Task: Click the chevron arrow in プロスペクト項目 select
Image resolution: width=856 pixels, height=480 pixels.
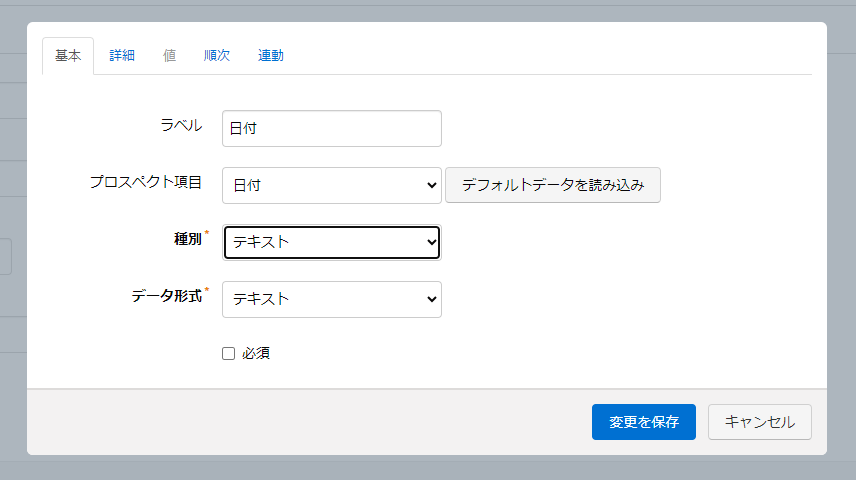Action: 431,186
